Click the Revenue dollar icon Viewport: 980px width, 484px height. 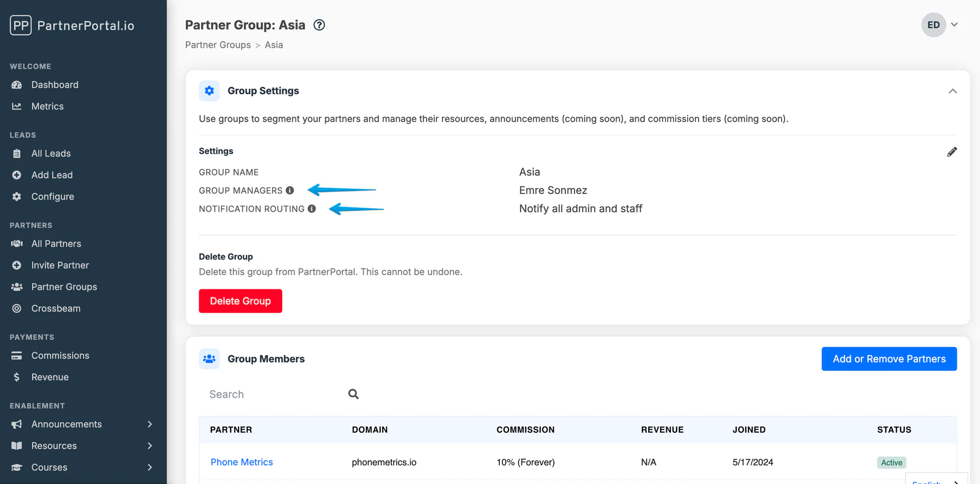pyautogui.click(x=17, y=377)
